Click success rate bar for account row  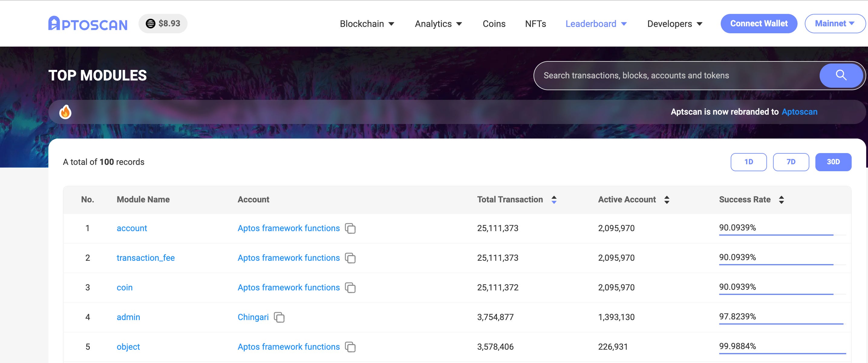click(782, 235)
